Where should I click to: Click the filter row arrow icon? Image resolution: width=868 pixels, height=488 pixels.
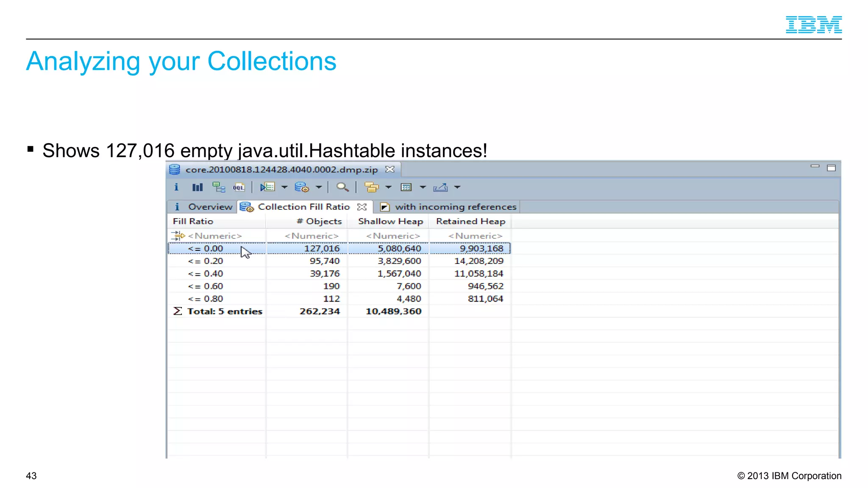tap(178, 236)
